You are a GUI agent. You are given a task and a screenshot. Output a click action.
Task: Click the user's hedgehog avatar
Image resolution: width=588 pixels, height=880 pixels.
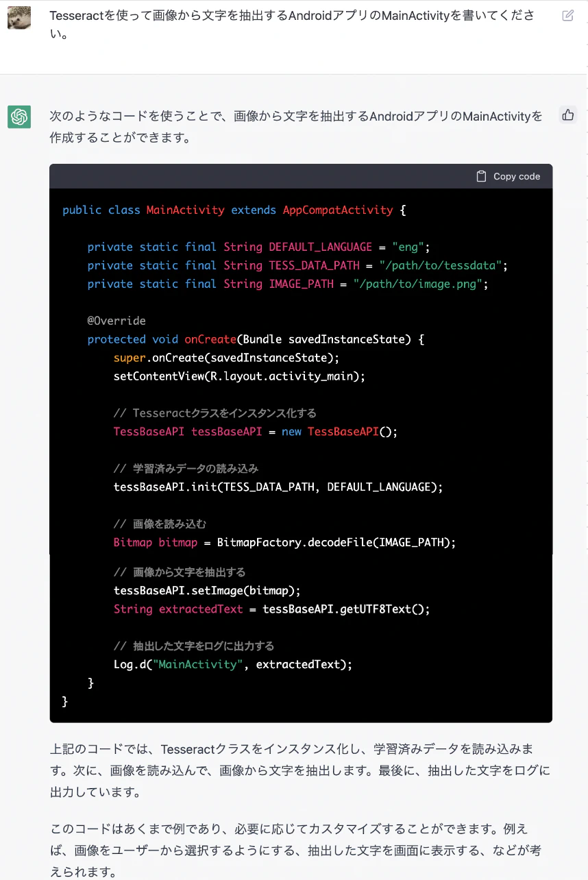(19, 17)
